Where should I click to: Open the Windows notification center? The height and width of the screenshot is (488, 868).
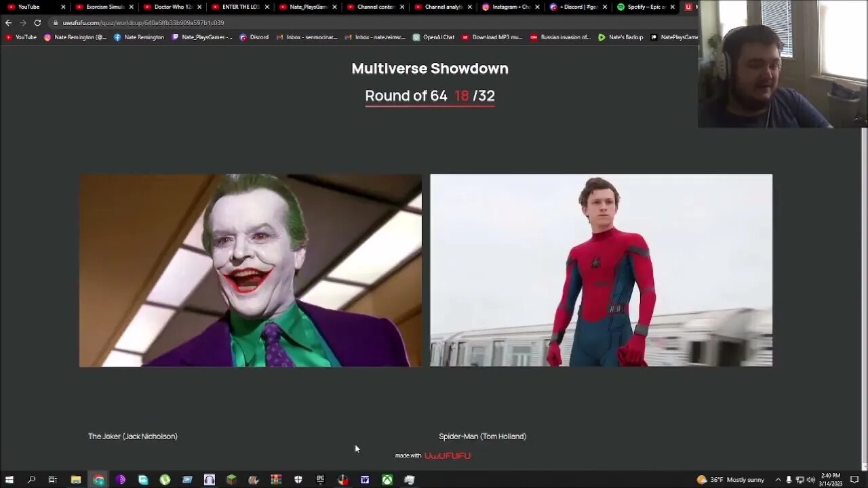point(854,480)
